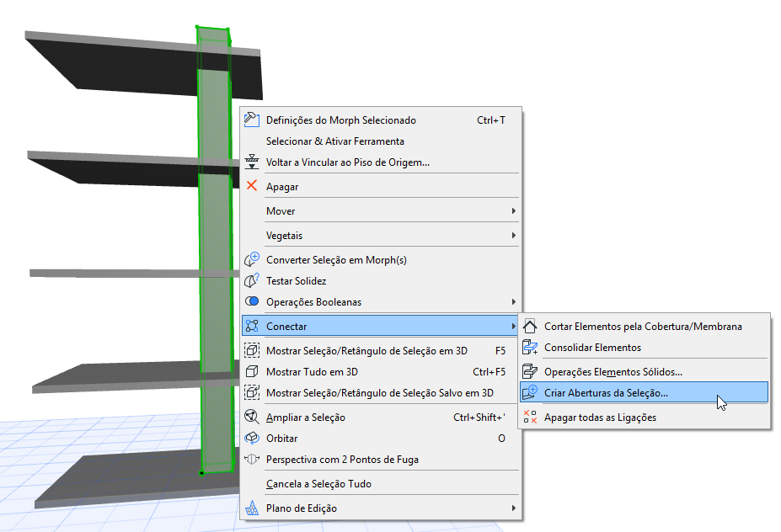Choose Voltar a Vincular ao Piso de Origem
The height and width of the screenshot is (532, 781).
[381, 162]
